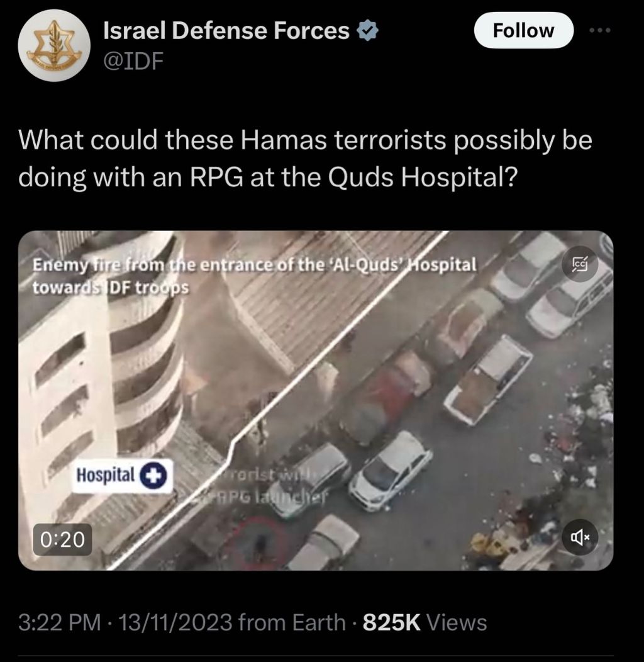Click the 13/11/2023 post date
Screen dimensions: 644x662
tap(175, 623)
